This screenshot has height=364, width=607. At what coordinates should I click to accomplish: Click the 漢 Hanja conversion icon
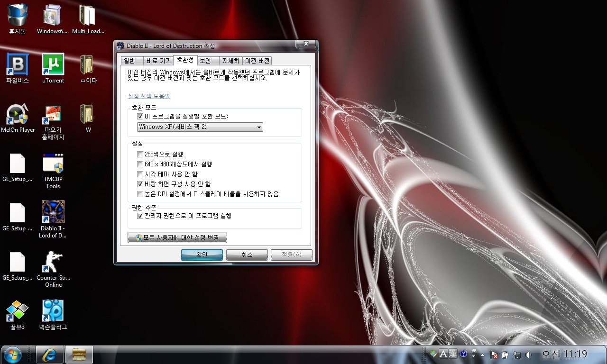[x=453, y=354]
